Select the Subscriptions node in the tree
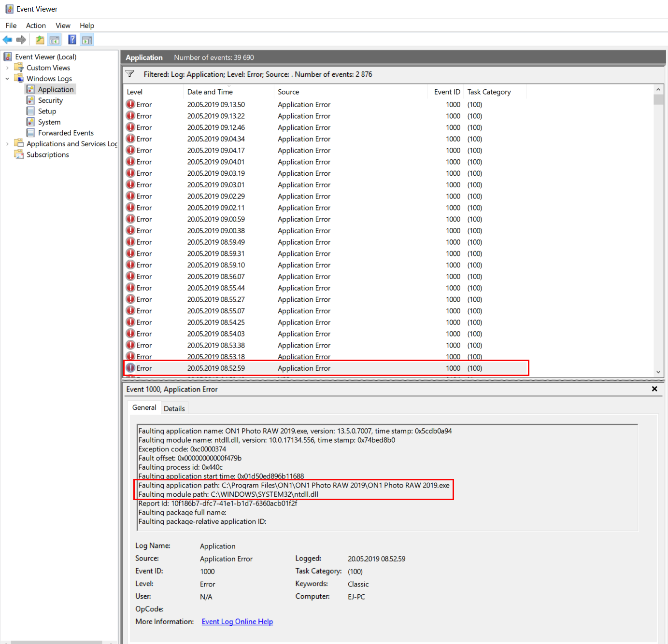Viewport: 668px width, 644px height. (47, 154)
